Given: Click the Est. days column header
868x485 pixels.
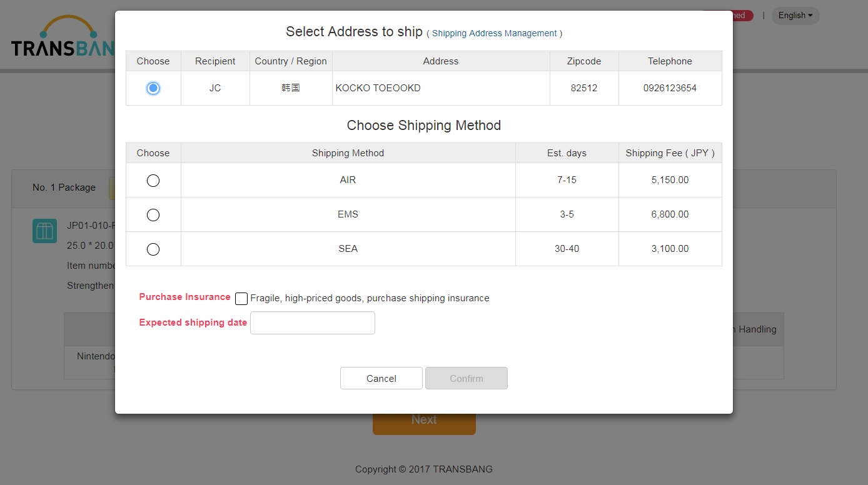Looking at the screenshot, I should (x=567, y=153).
